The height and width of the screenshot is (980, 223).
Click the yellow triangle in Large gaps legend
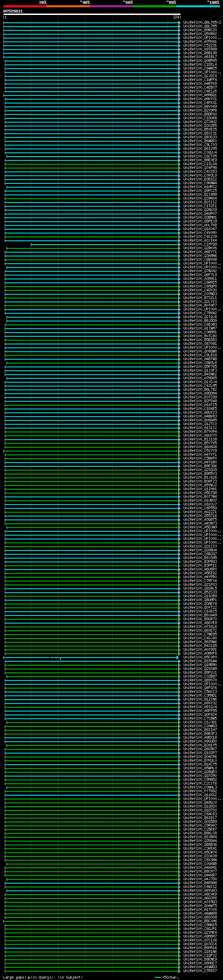coord(29,977)
